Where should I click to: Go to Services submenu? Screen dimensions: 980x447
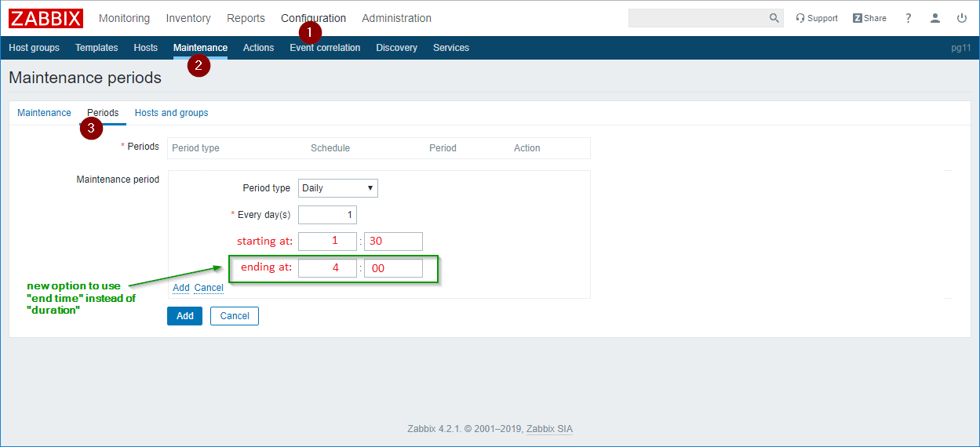tap(451, 48)
